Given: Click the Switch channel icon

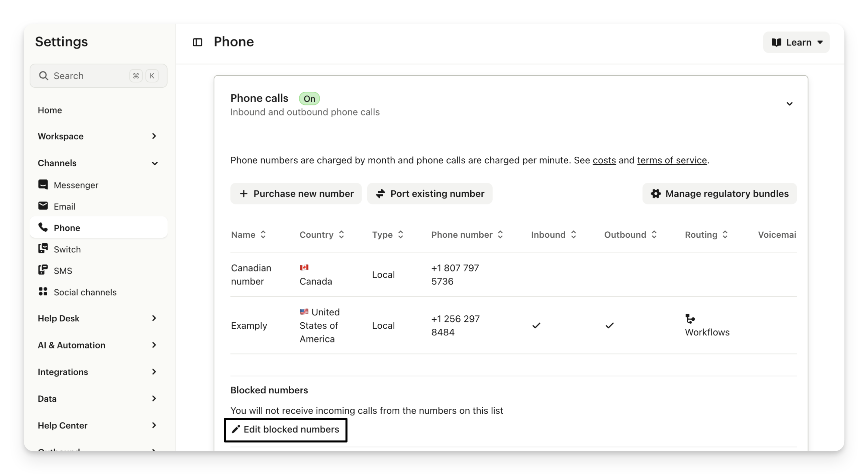Looking at the screenshot, I should coord(43,249).
